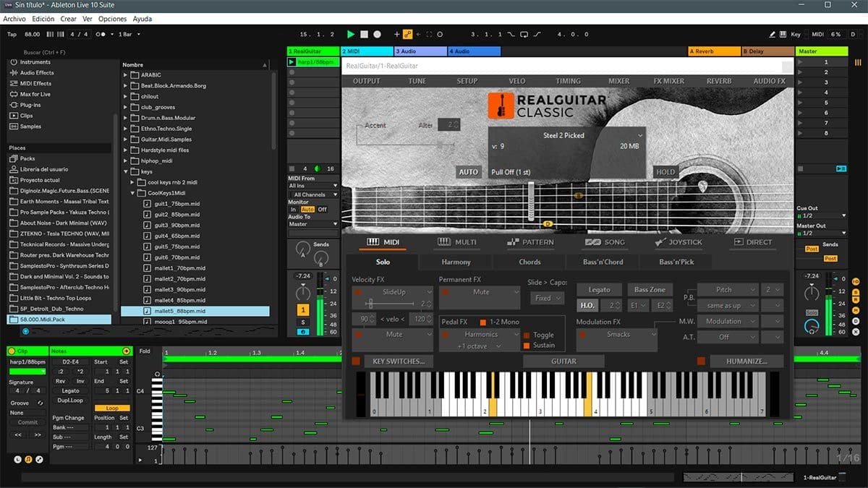868x488 pixels.
Task: Open Audio To Master dropdown
Action: 313,224
